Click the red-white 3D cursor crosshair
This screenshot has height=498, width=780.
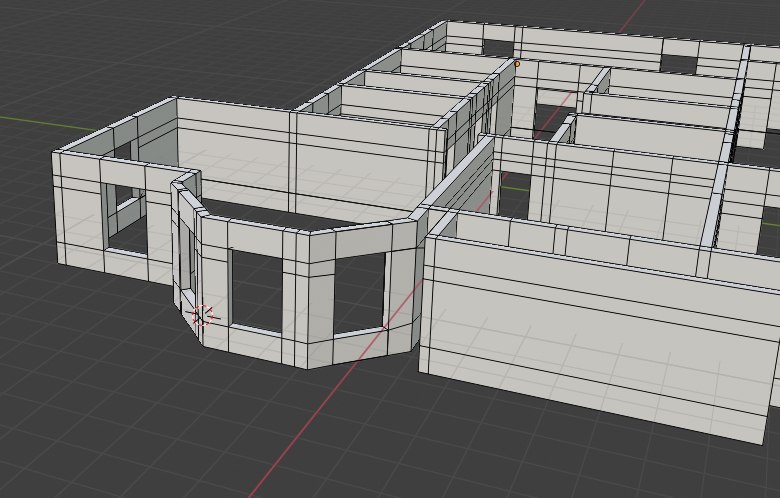pos(202,316)
